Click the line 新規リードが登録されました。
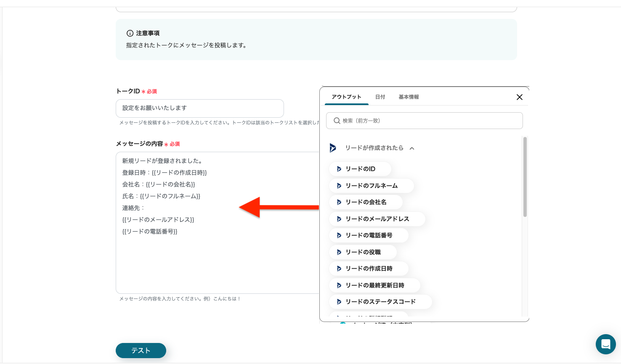This screenshot has height=364, width=621. pyautogui.click(x=163, y=161)
